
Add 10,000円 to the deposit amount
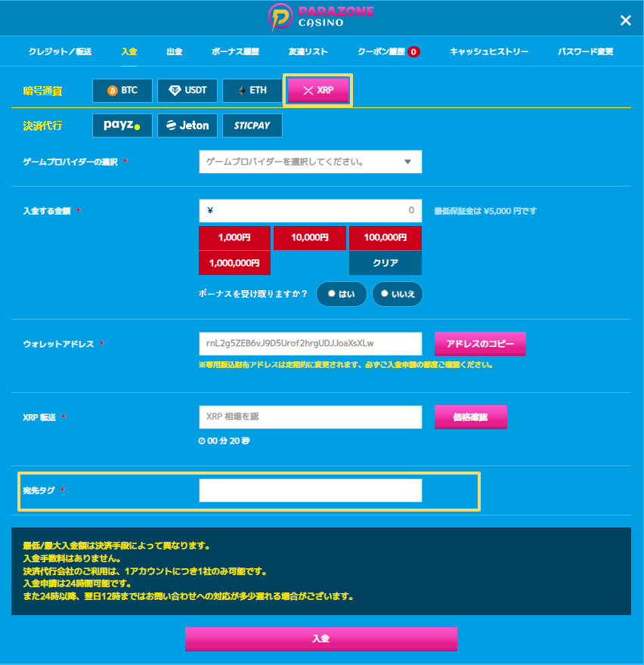pos(310,237)
